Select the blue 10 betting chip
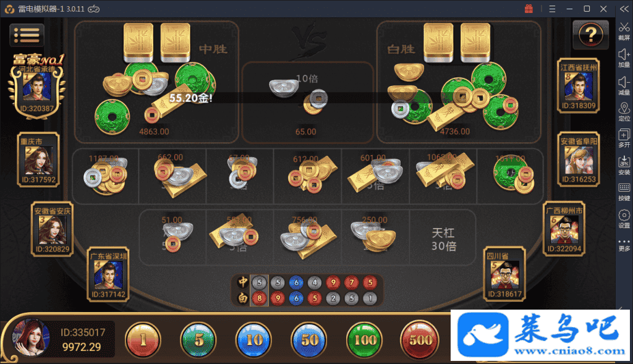Viewport: 633px width, 364px height. [x=254, y=340]
